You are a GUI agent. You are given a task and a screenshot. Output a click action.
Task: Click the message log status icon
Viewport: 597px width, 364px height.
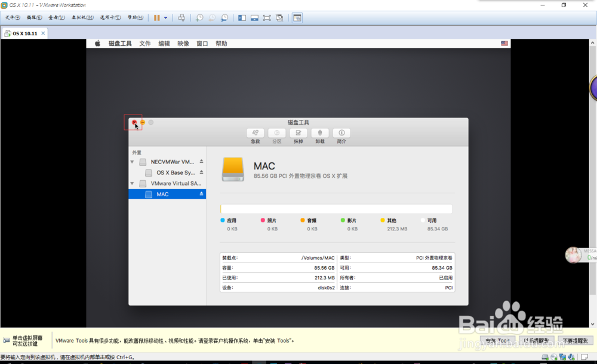(x=584, y=357)
